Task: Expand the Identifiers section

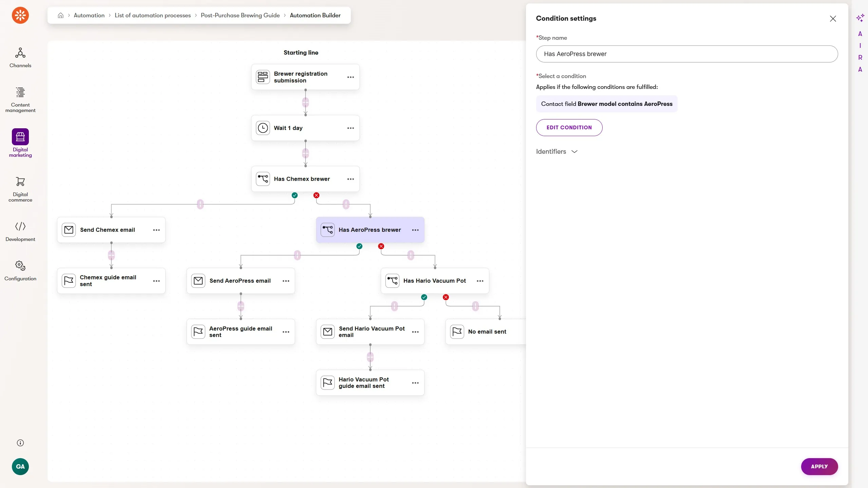Action: click(556, 151)
